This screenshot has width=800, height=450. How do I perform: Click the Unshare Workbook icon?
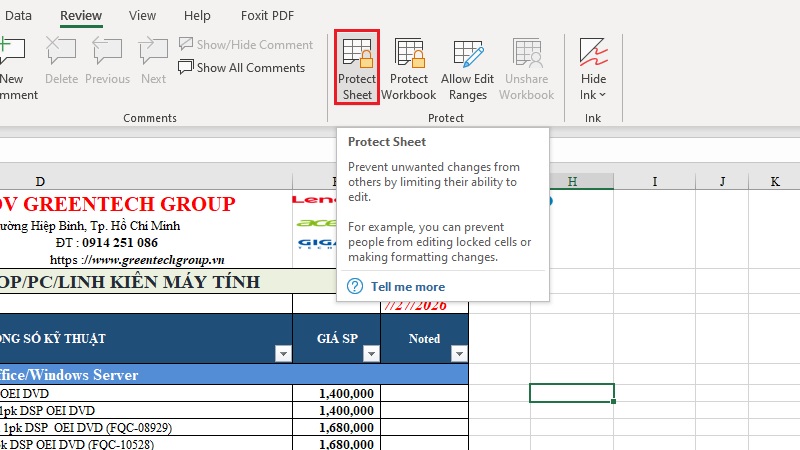[x=527, y=53]
